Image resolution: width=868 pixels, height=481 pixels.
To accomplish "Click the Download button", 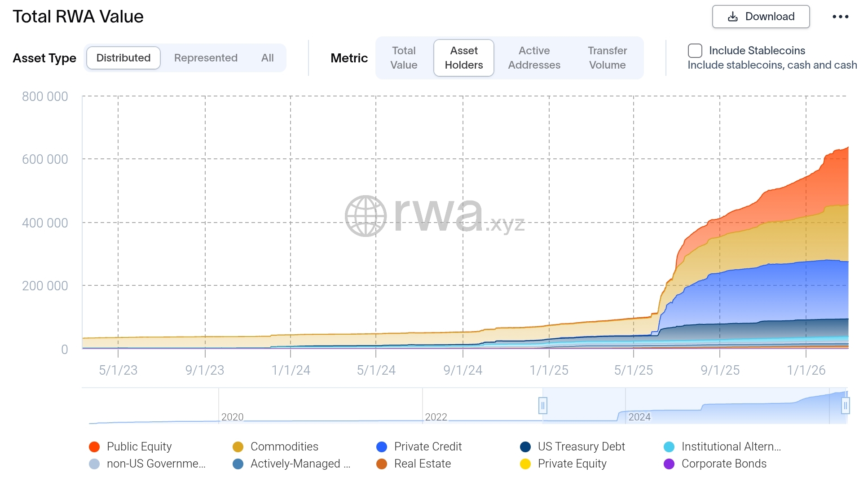I will pos(761,17).
